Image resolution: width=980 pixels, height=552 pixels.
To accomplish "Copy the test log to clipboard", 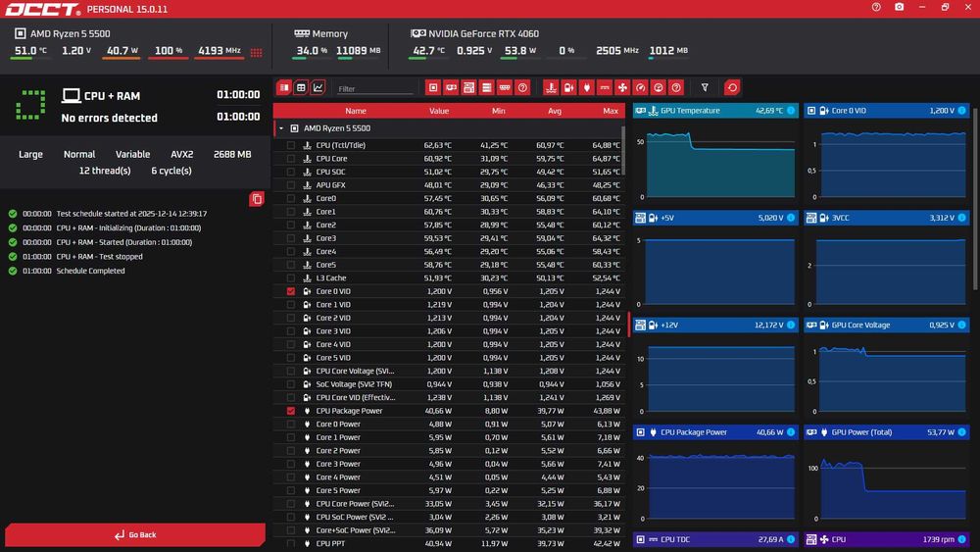I will pos(256,199).
